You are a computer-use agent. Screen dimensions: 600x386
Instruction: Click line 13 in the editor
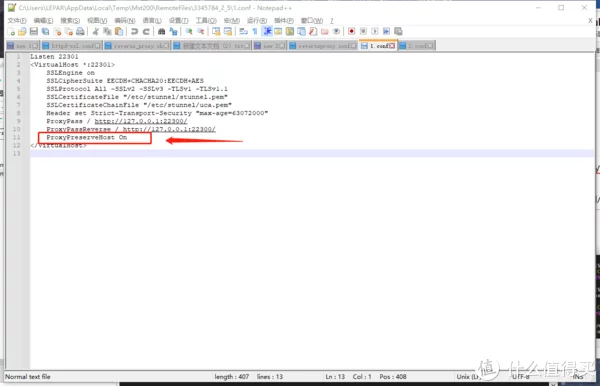coord(312,153)
